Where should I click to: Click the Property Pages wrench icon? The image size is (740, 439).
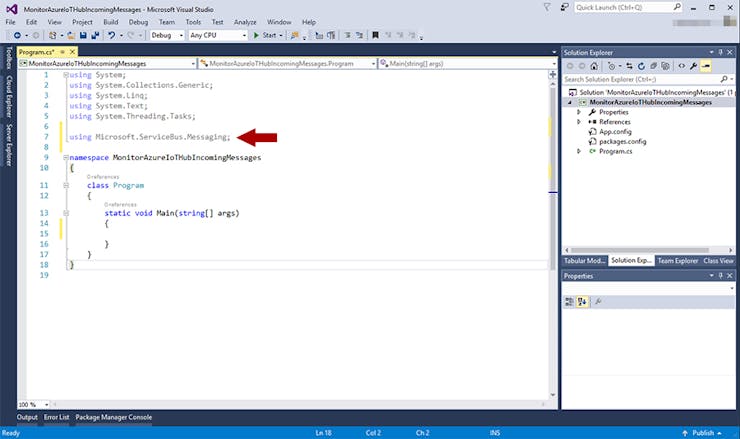(x=598, y=302)
